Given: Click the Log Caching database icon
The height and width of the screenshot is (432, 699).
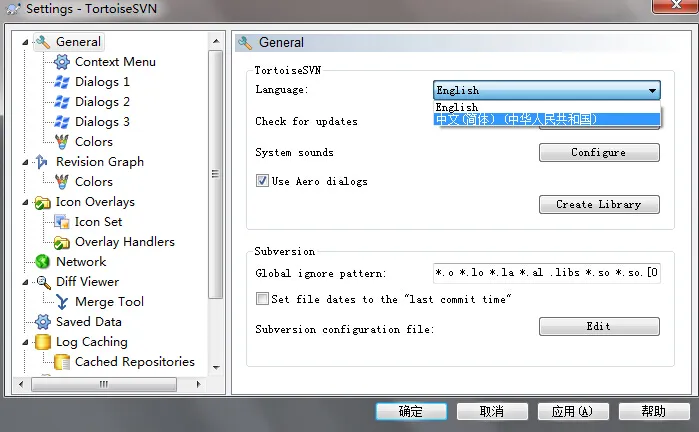Looking at the screenshot, I should [x=43, y=342].
